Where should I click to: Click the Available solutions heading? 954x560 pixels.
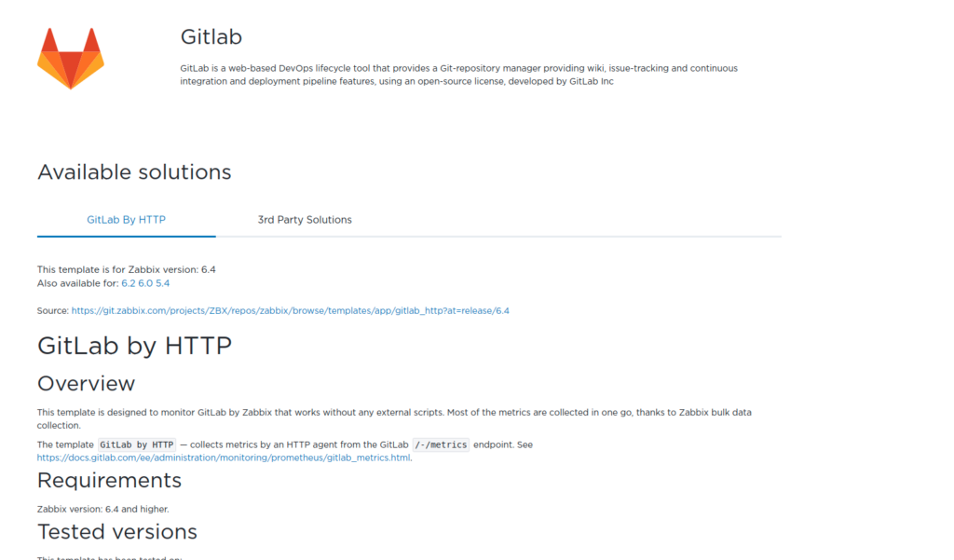(x=133, y=171)
